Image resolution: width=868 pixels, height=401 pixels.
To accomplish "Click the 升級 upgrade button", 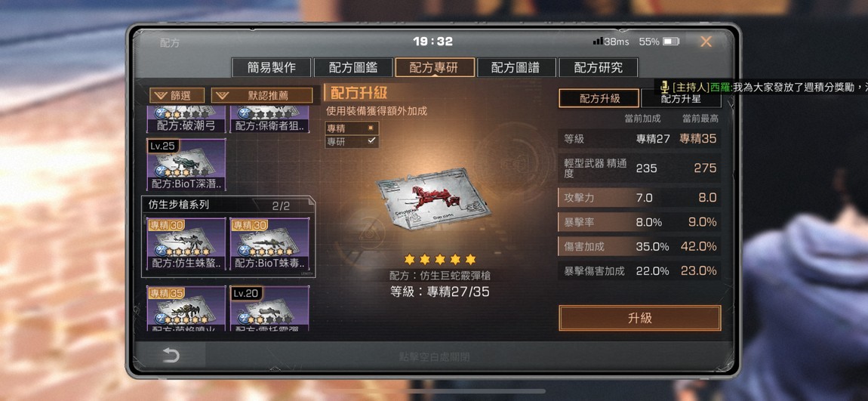I will pyautogui.click(x=639, y=318).
